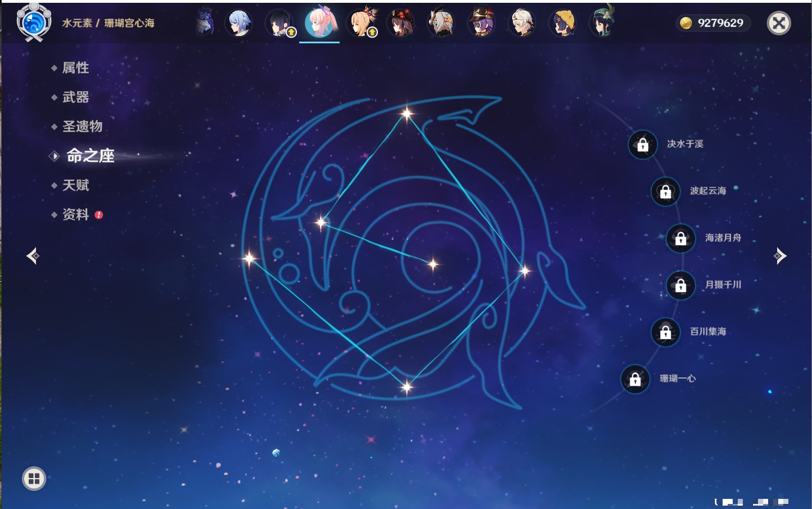Click the pink-haired Kokomi selected portrait
Image resolution: width=812 pixels, height=509 pixels.
click(x=319, y=22)
